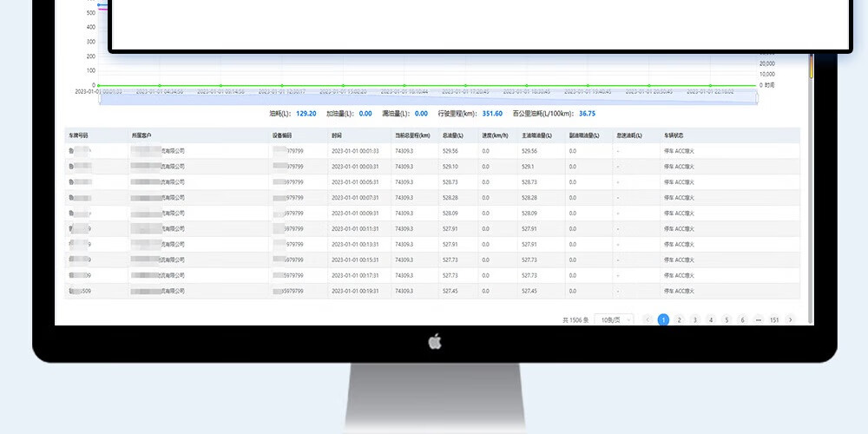Click the previous page arrow
The width and height of the screenshot is (868, 434).
647,319
